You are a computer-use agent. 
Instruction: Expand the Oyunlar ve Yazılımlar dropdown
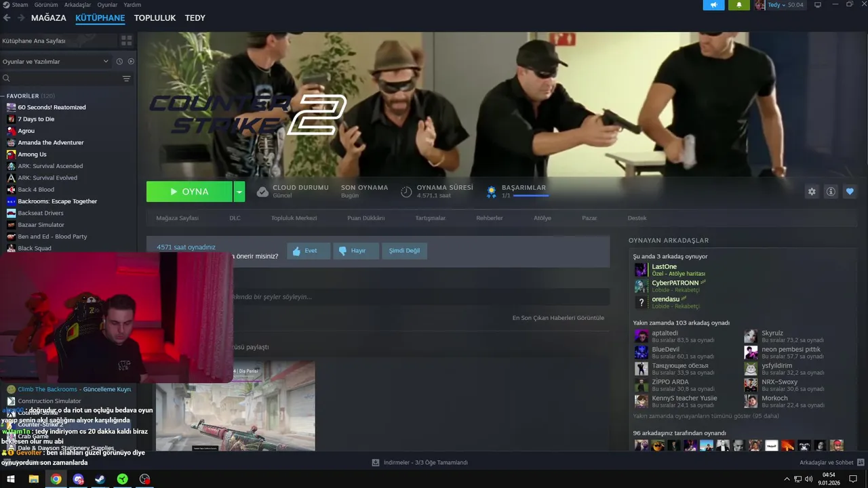point(56,62)
